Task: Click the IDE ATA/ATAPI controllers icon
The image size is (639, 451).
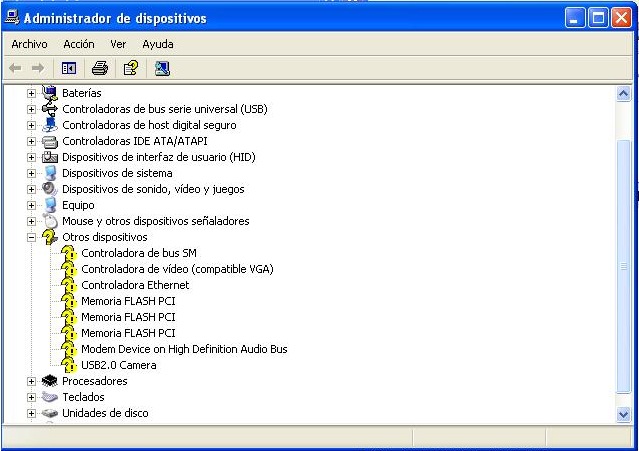Action: click(x=50, y=141)
